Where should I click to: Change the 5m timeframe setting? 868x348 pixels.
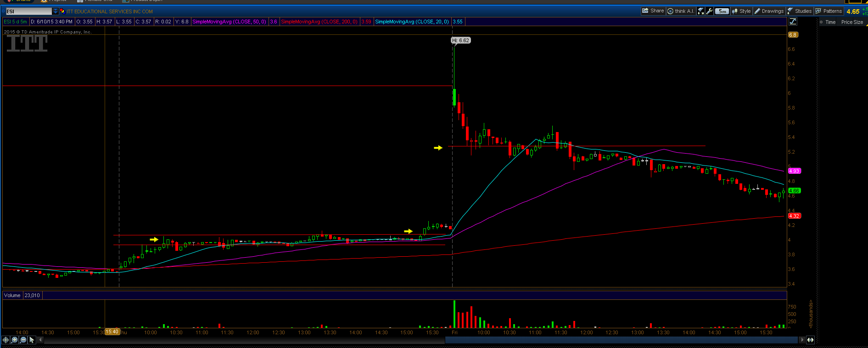[x=722, y=11]
